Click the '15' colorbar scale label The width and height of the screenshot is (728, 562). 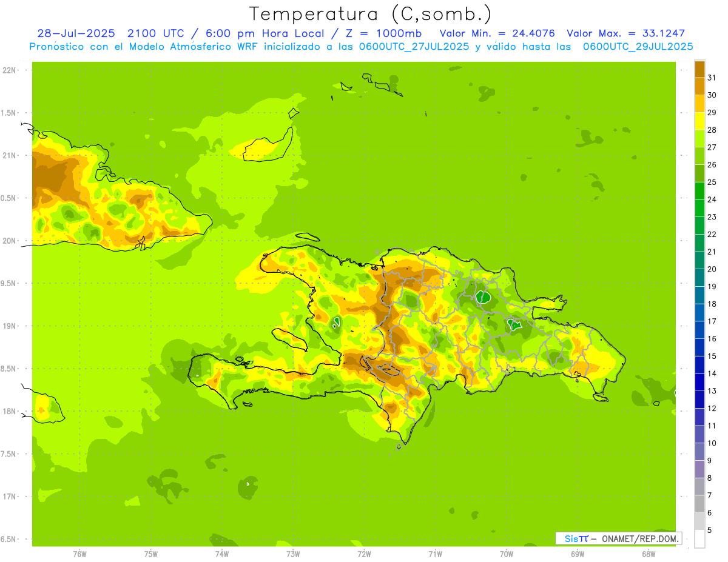[712, 356]
